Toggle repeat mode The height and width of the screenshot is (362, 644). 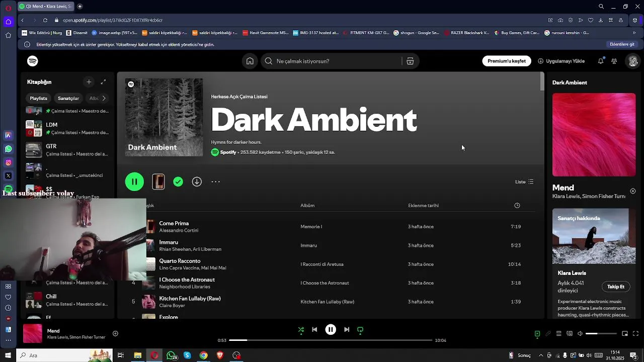pyautogui.click(x=360, y=330)
